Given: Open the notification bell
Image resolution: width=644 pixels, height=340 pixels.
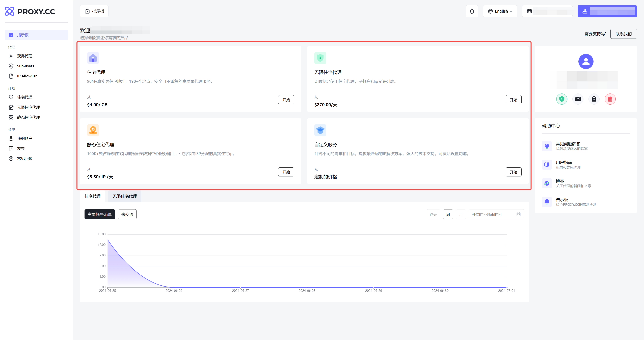Looking at the screenshot, I should (472, 11).
